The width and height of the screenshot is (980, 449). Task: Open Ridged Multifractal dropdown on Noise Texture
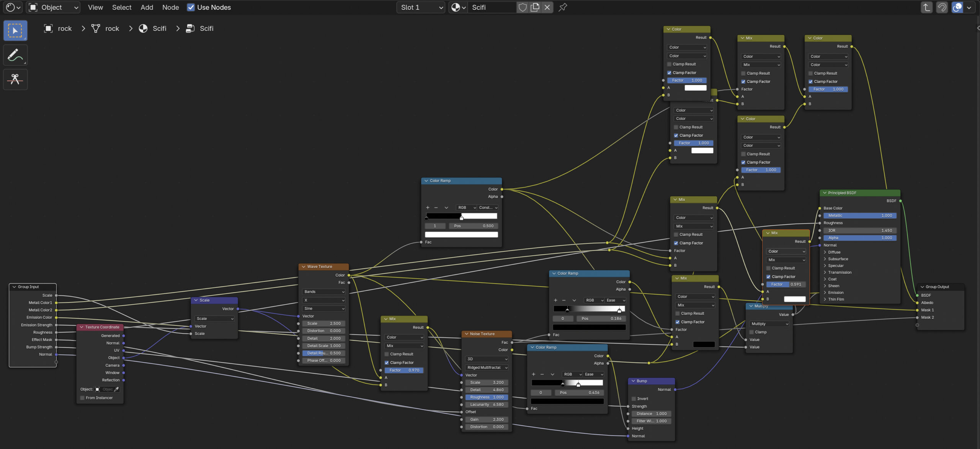tap(487, 367)
